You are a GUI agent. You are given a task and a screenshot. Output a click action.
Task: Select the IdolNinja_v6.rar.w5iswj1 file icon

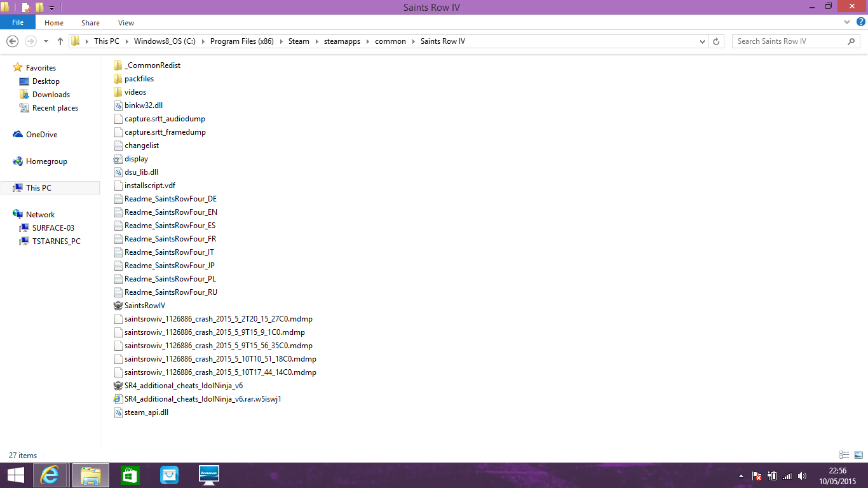pos(118,399)
